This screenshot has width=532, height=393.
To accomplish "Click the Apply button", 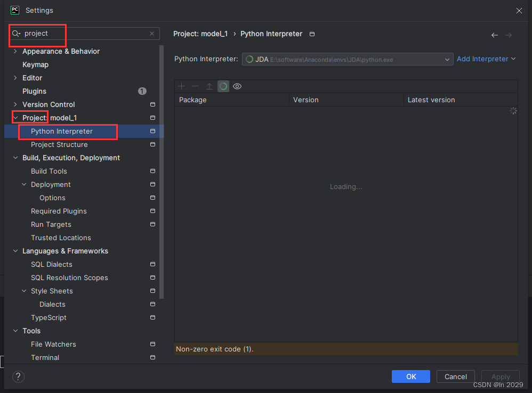I will pyautogui.click(x=501, y=376).
